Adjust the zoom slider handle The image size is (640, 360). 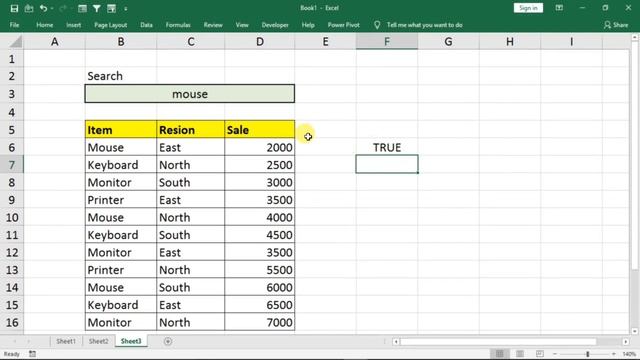[x=588, y=354]
